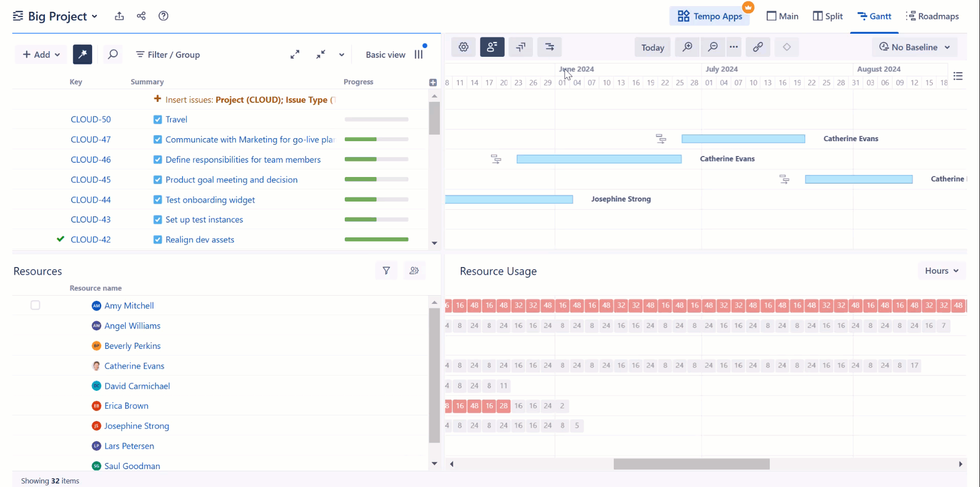Viewport: 980px width, 487px height.
Task: Open the search magnifier in structure toolbar
Action: (113, 54)
